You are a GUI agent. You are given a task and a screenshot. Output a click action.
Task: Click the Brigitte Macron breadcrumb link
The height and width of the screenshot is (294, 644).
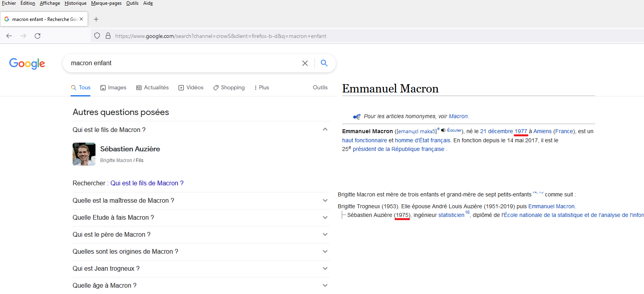click(116, 160)
